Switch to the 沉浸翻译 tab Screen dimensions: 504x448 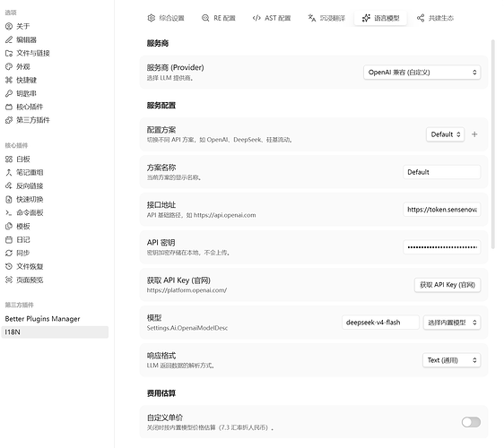(x=326, y=18)
